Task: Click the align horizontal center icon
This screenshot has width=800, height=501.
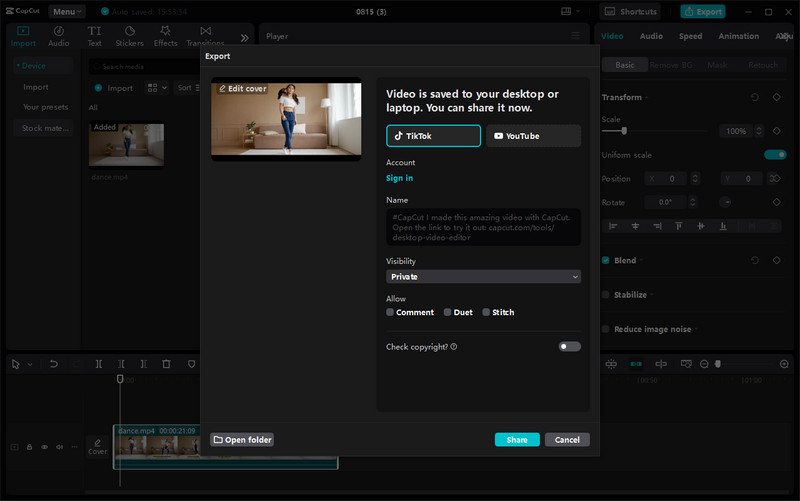Action: (x=635, y=226)
